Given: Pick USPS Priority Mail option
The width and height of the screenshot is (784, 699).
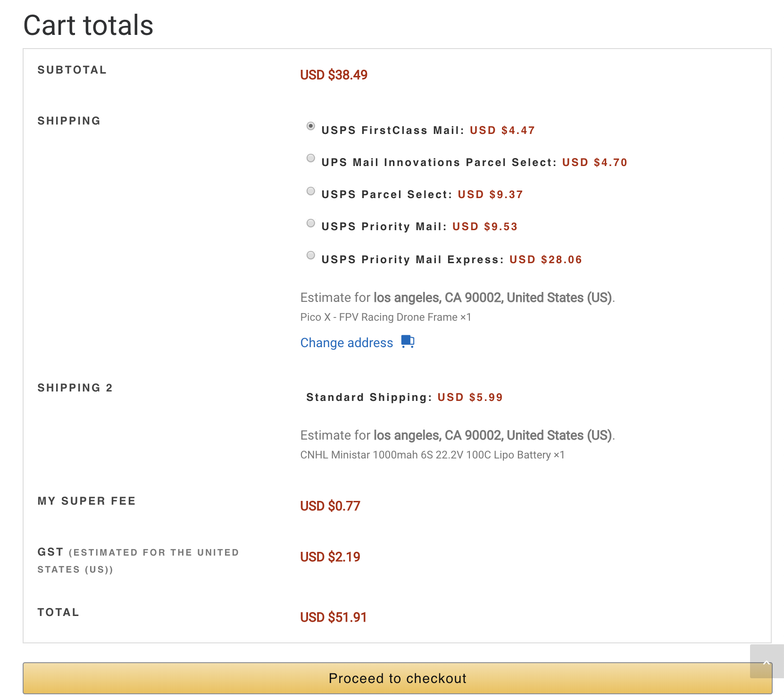Looking at the screenshot, I should [310, 223].
